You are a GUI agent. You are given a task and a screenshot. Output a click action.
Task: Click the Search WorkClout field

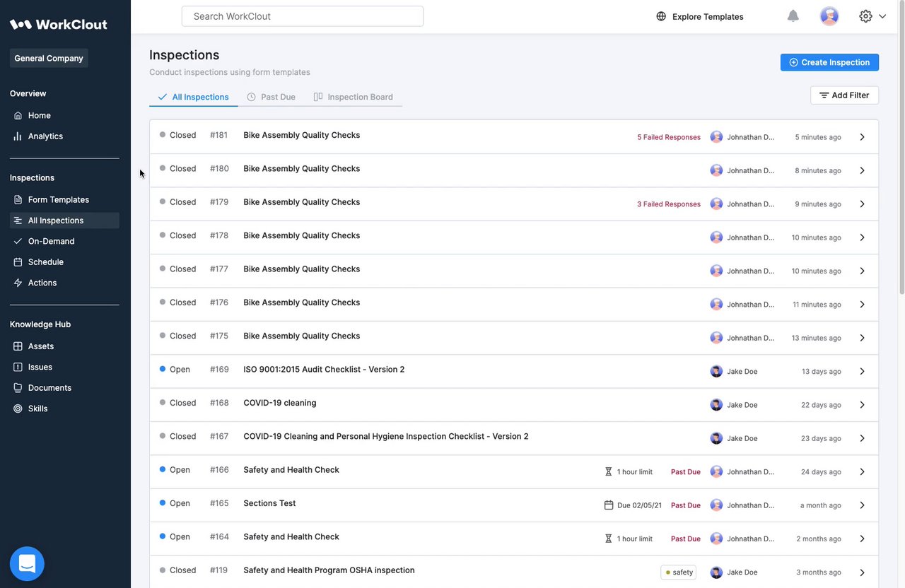303,16
